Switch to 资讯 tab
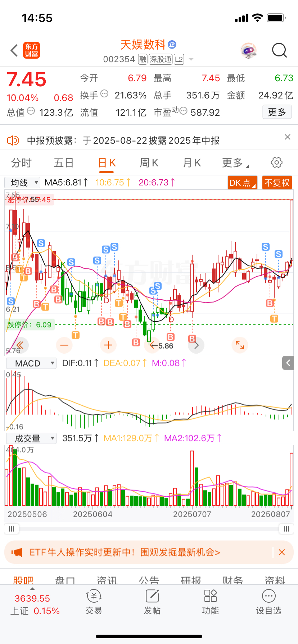Image resolution: width=298 pixels, height=644 pixels. click(x=107, y=580)
